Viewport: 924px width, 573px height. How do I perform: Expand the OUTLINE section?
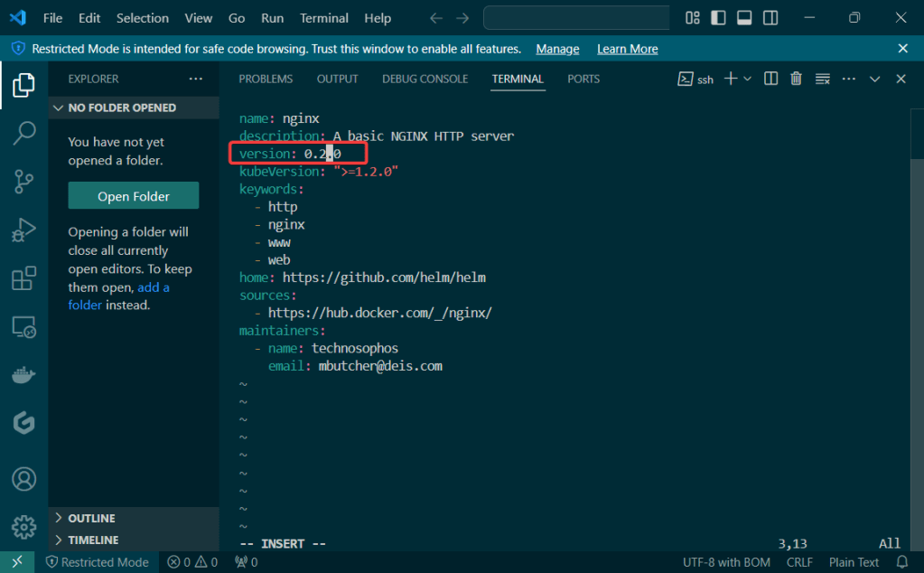point(91,518)
